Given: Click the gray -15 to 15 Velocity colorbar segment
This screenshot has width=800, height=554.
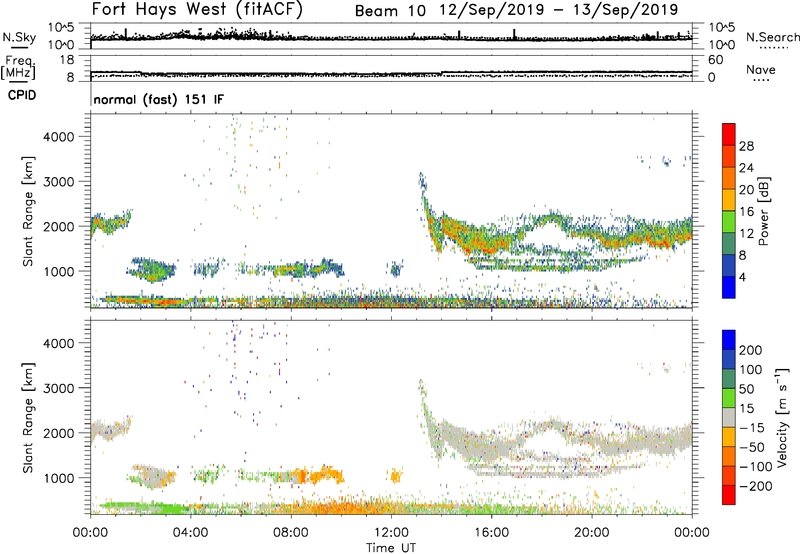Looking at the screenshot, I should pos(729,417).
